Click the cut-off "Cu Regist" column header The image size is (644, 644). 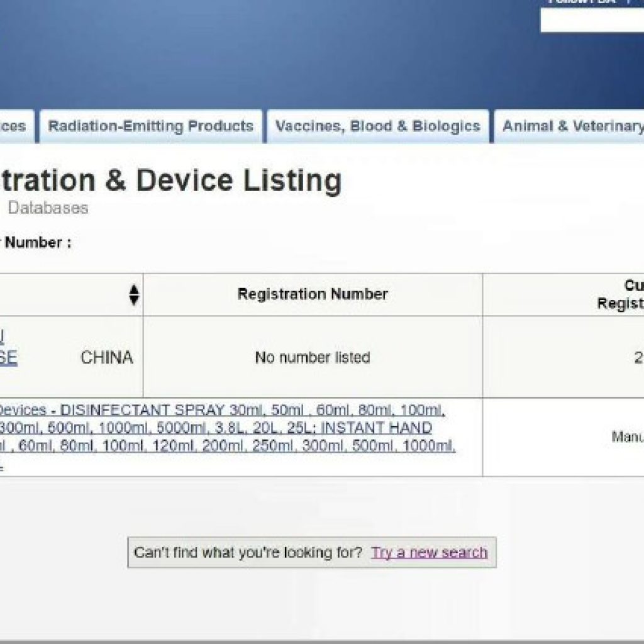tap(623, 294)
